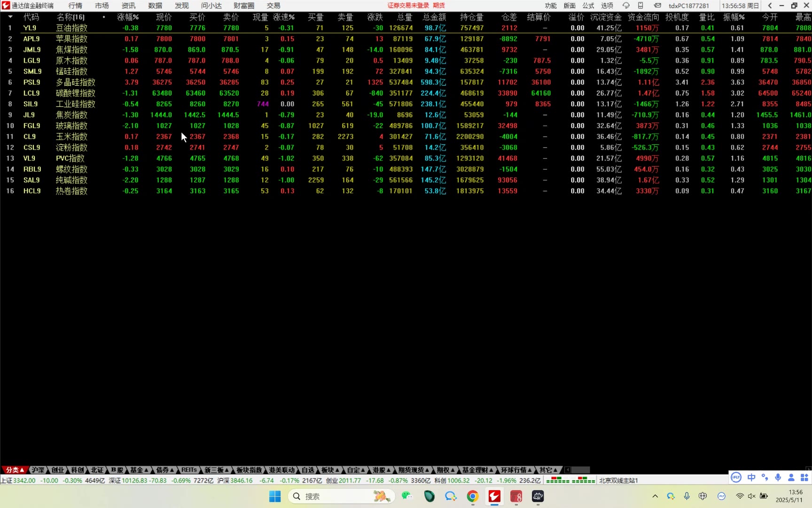Open the column header dropdown arrow before 代码

pyautogui.click(x=10, y=17)
